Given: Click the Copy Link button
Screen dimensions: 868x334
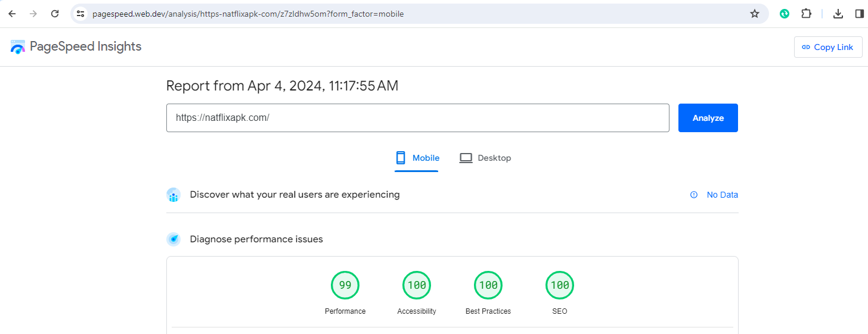Looking at the screenshot, I should coord(827,47).
